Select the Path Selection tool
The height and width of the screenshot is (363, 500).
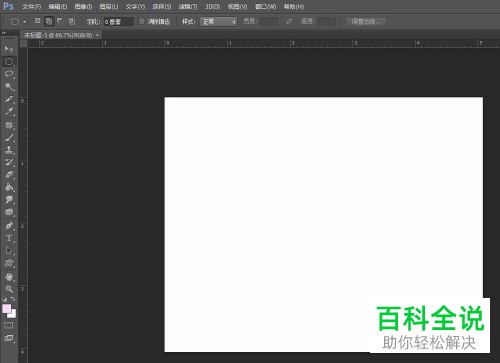tap(9, 251)
